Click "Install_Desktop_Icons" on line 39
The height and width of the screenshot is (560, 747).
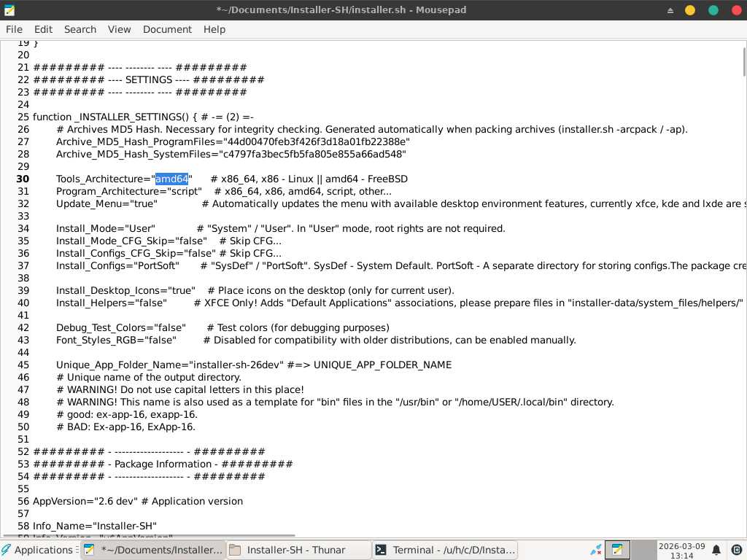point(109,290)
